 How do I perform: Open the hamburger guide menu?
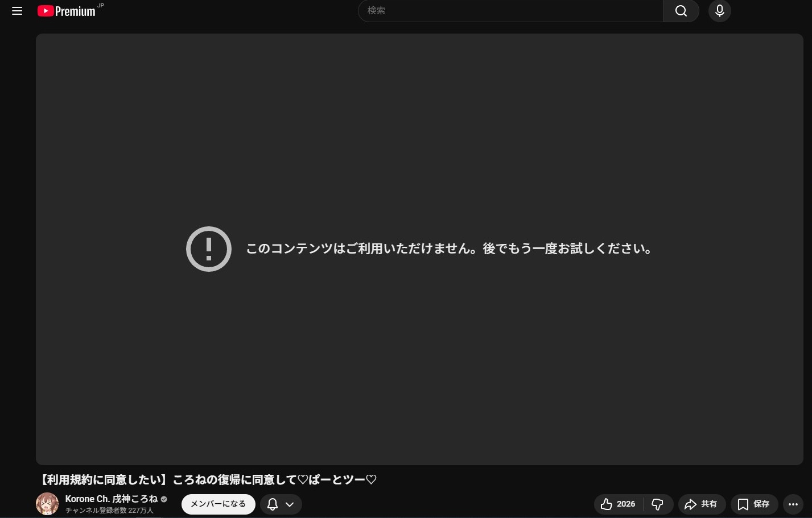coord(17,11)
